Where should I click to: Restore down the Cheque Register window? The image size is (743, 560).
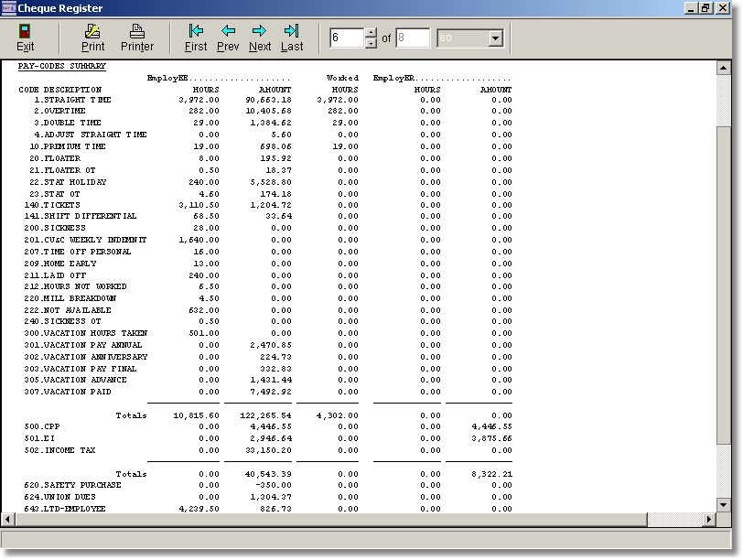click(705, 8)
